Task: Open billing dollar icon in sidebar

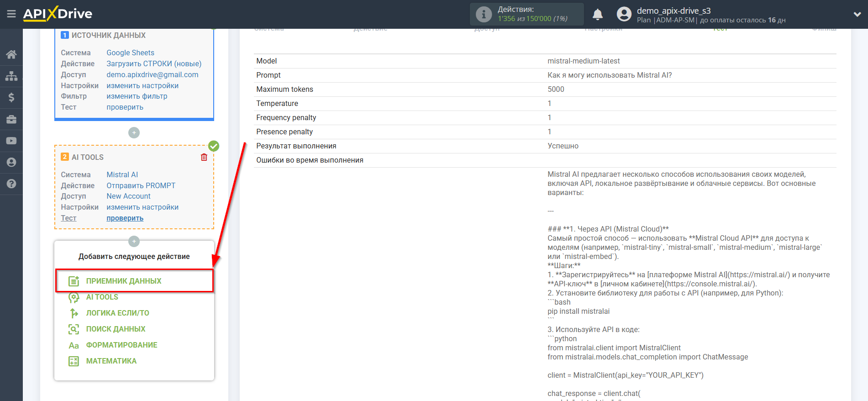Action: click(x=11, y=97)
